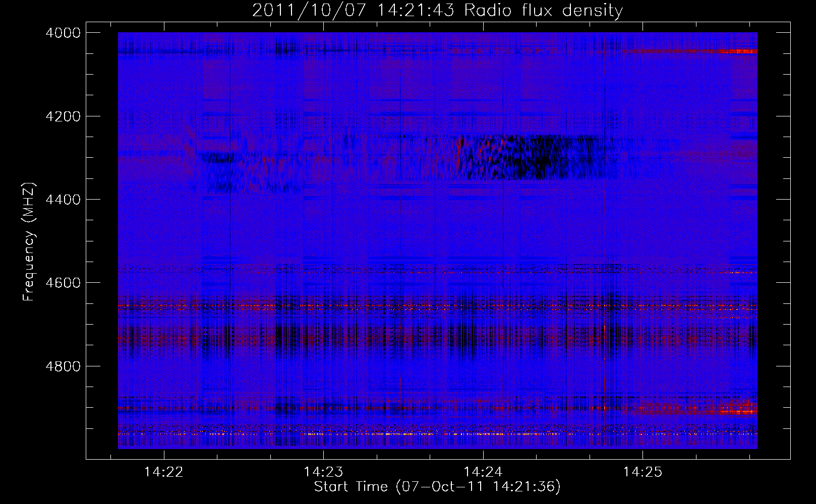This screenshot has width=816, height=504.
Task: Click the 4800 frequency tick label
Action: pyautogui.click(x=63, y=366)
